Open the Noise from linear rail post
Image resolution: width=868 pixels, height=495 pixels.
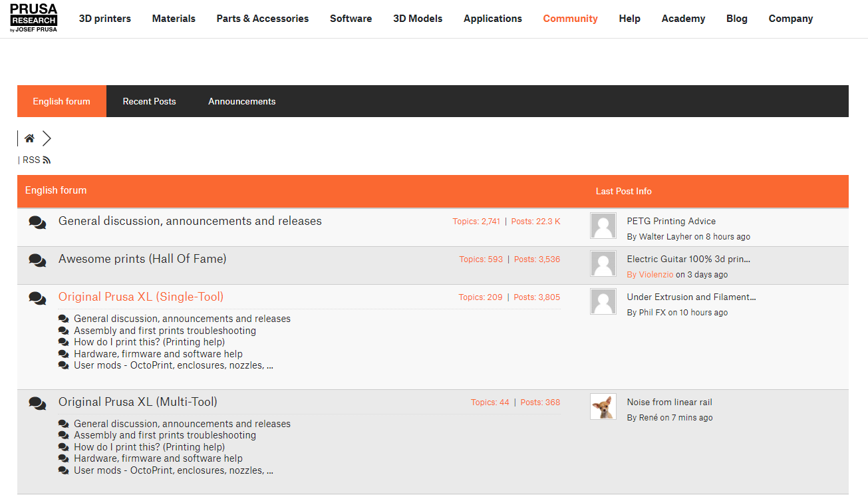(x=669, y=402)
